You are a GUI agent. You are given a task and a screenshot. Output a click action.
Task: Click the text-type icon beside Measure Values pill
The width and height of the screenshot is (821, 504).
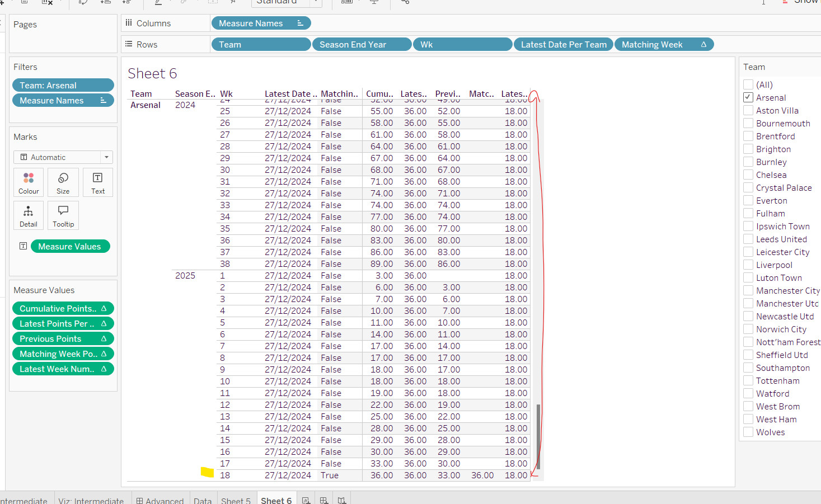point(23,246)
